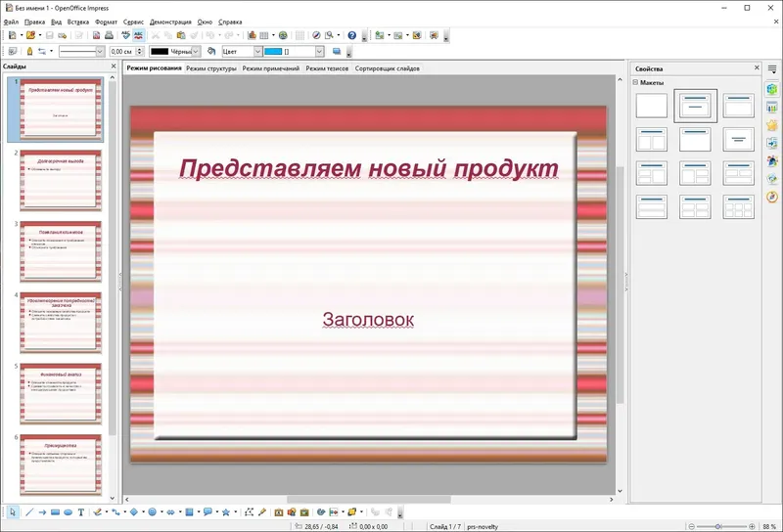Screen dimensions: 783x532
Task: Click the 88 % zoom percentage in status bar
Action: 769,526
